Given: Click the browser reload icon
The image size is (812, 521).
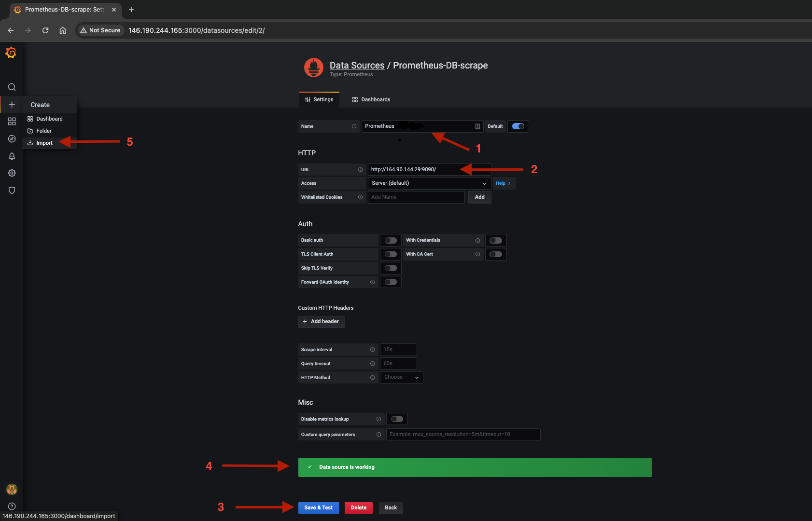Looking at the screenshot, I should (x=45, y=30).
